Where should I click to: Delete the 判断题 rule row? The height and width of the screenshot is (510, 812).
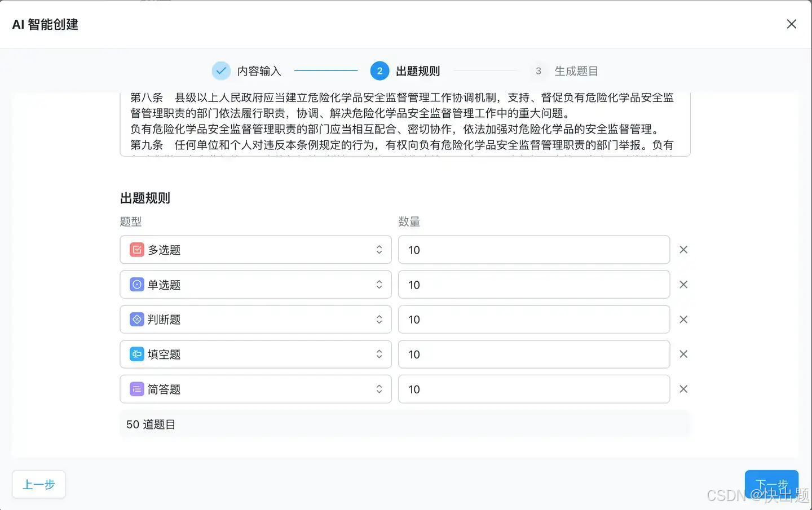click(683, 320)
